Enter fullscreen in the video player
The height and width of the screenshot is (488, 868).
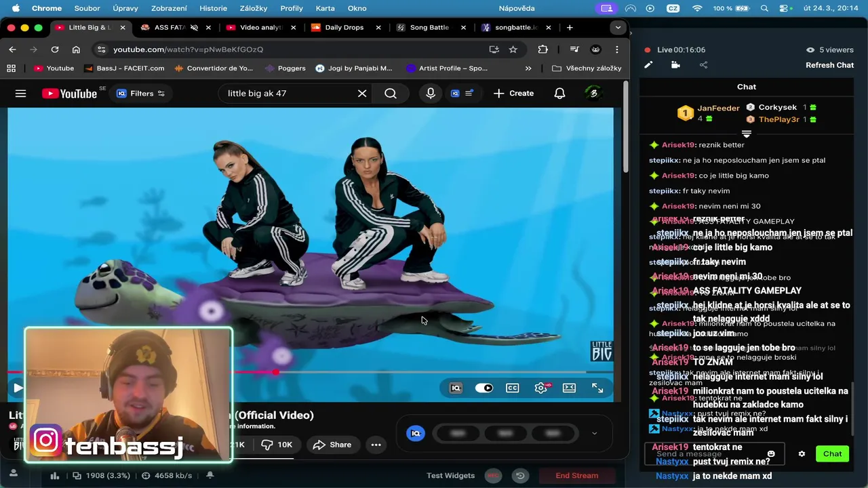click(597, 388)
